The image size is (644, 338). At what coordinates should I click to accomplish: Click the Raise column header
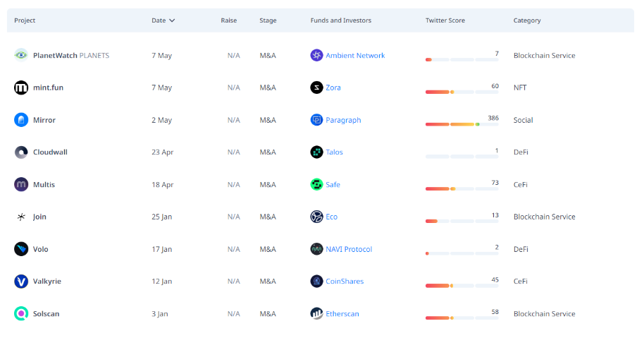click(229, 20)
